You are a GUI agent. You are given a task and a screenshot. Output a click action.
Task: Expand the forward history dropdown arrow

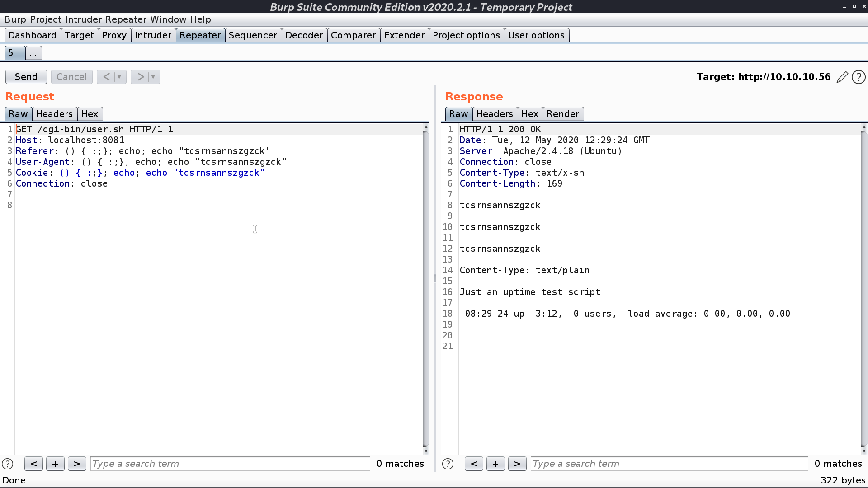click(154, 77)
